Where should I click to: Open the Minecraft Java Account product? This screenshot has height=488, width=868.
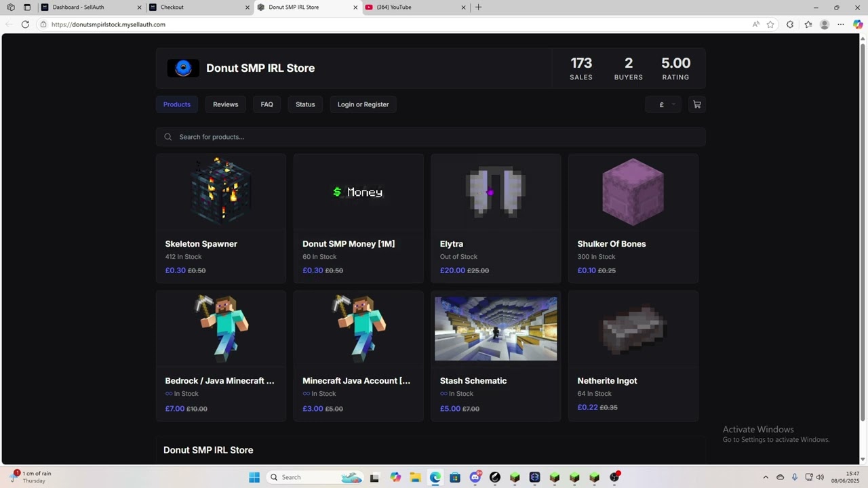click(x=359, y=356)
